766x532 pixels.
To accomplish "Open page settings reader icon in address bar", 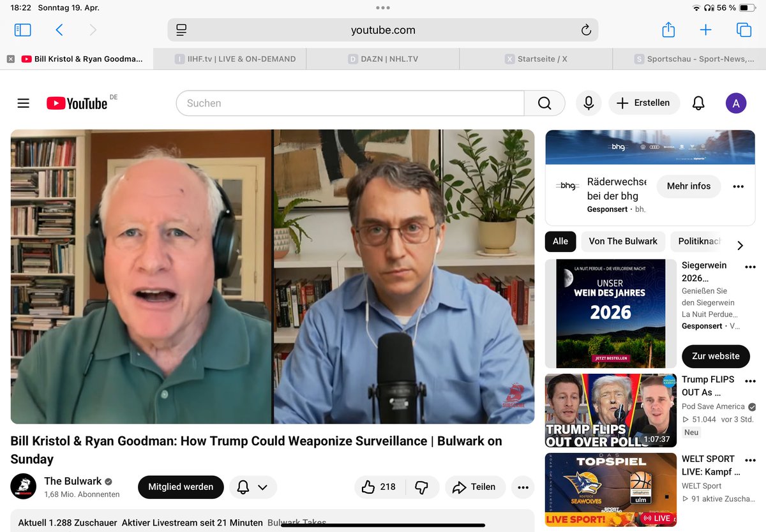I will coord(181,30).
